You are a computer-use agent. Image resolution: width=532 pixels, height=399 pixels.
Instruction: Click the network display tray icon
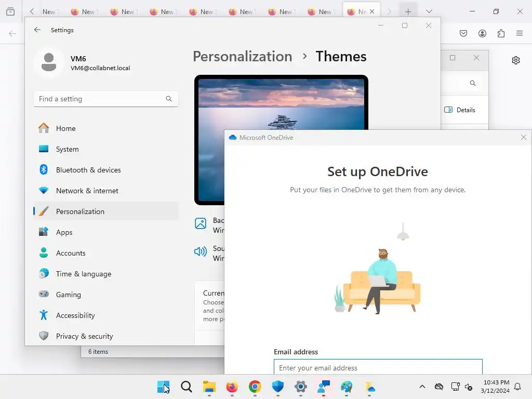(455, 387)
